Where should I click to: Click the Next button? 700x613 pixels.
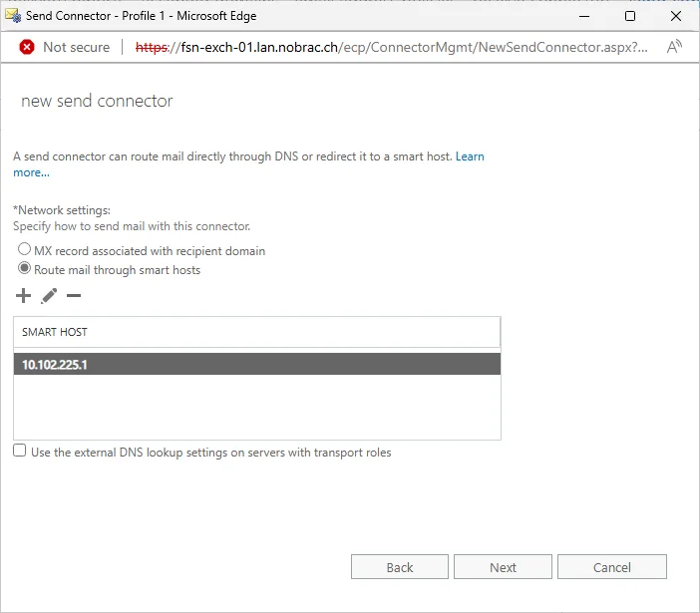503,567
